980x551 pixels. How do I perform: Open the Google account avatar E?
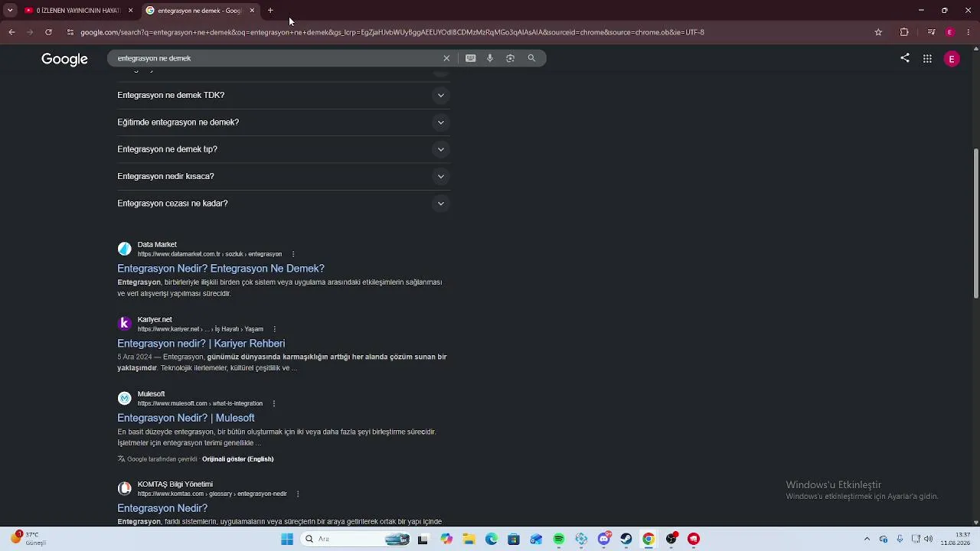point(952,59)
